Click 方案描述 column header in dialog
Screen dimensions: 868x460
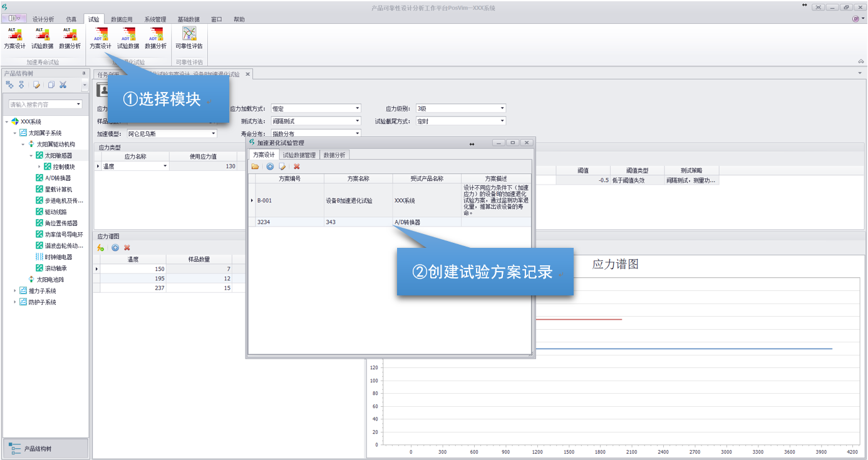[x=496, y=178]
